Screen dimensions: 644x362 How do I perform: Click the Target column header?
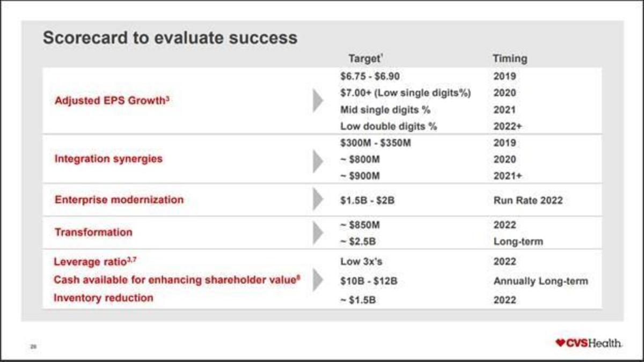coord(365,58)
